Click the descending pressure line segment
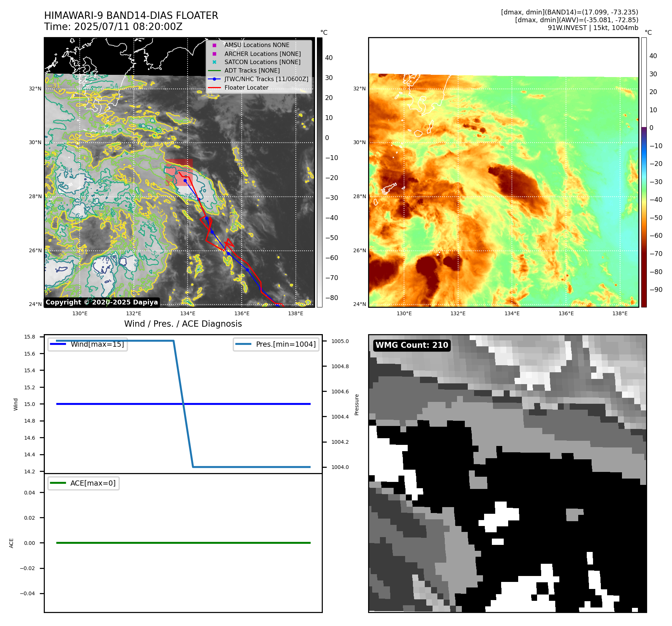 coord(183,404)
